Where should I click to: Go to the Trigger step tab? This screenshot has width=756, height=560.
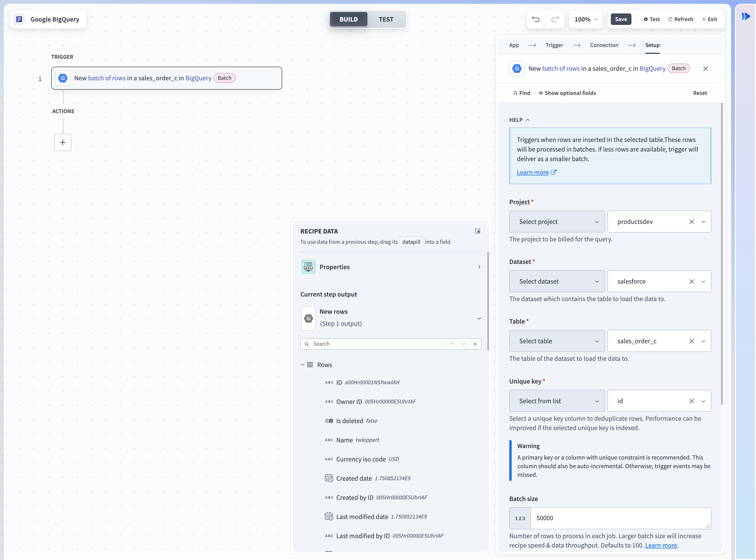[x=554, y=45]
